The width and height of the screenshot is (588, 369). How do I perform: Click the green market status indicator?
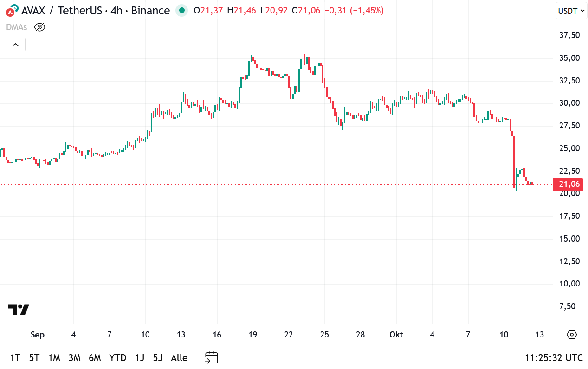click(x=182, y=10)
